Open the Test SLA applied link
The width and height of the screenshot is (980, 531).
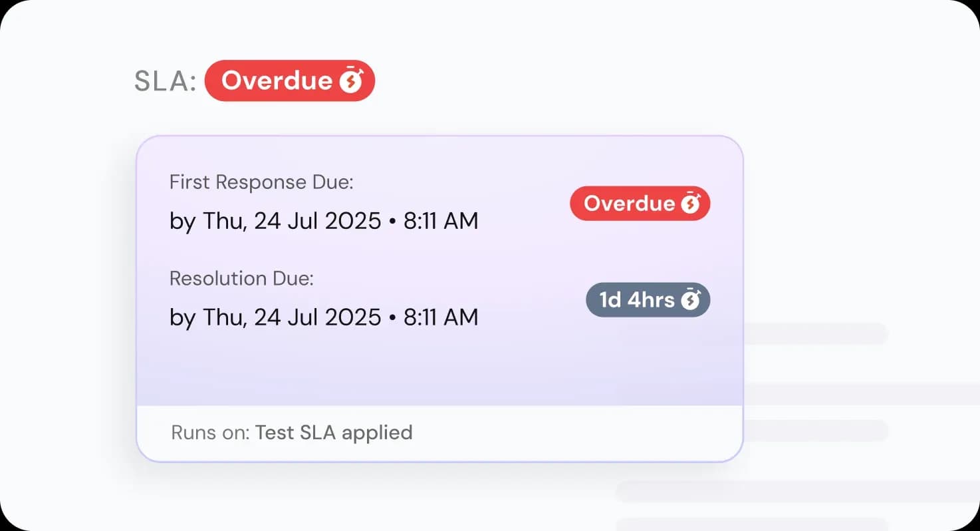click(x=334, y=433)
